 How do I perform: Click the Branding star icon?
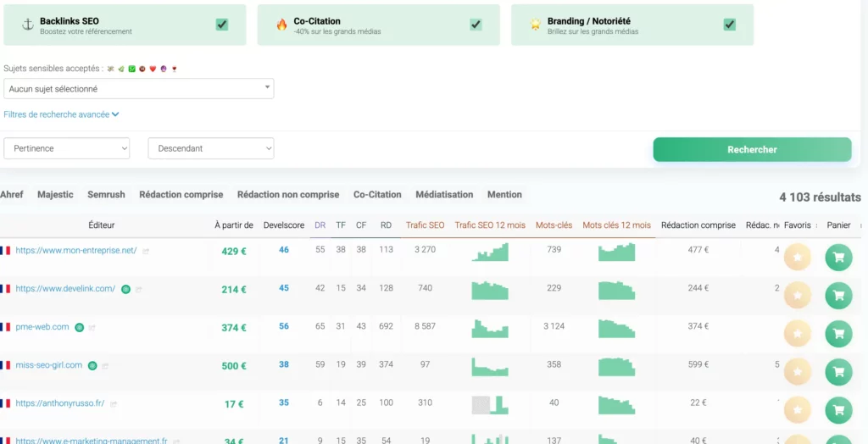coord(536,25)
